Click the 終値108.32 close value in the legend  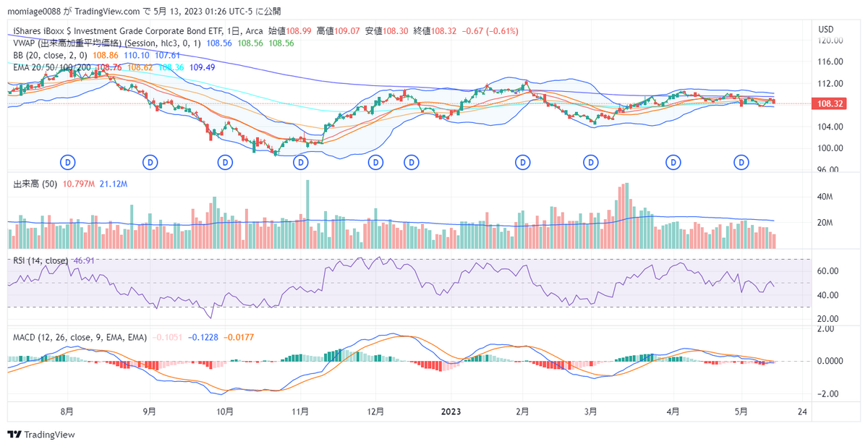click(435, 31)
